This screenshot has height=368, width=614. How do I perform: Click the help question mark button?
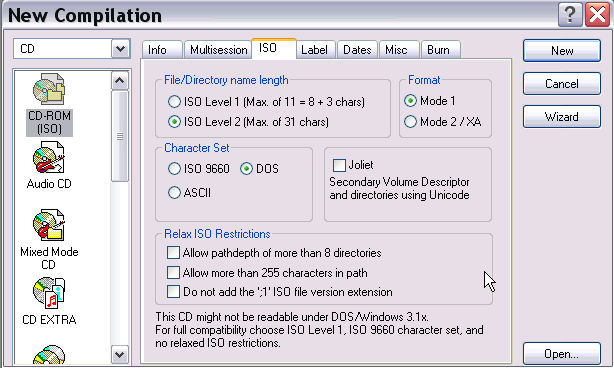click(x=570, y=15)
